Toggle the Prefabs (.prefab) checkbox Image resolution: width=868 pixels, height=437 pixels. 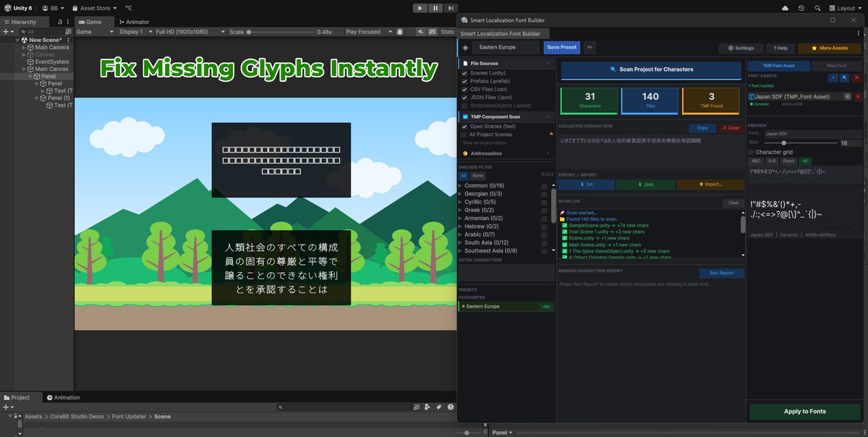click(x=464, y=81)
